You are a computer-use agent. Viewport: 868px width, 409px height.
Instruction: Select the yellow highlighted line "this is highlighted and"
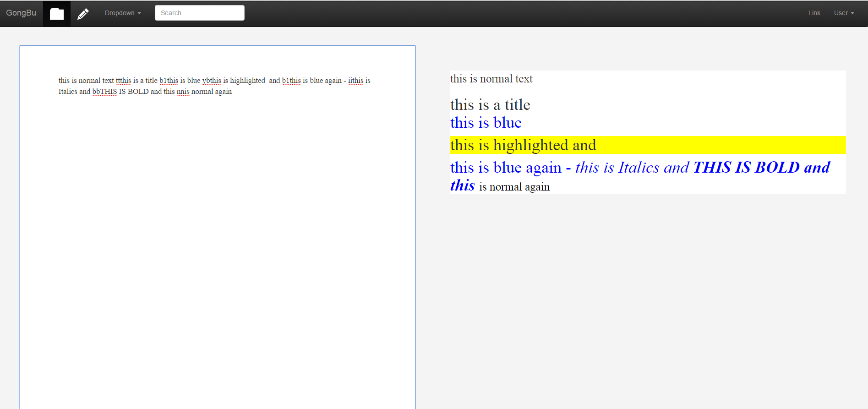point(648,145)
